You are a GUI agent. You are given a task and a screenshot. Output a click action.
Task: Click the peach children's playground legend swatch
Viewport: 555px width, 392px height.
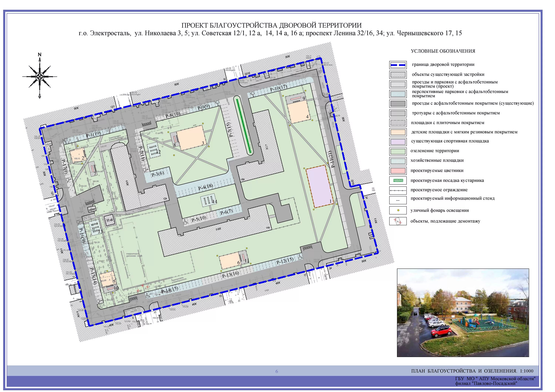[398, 132]
